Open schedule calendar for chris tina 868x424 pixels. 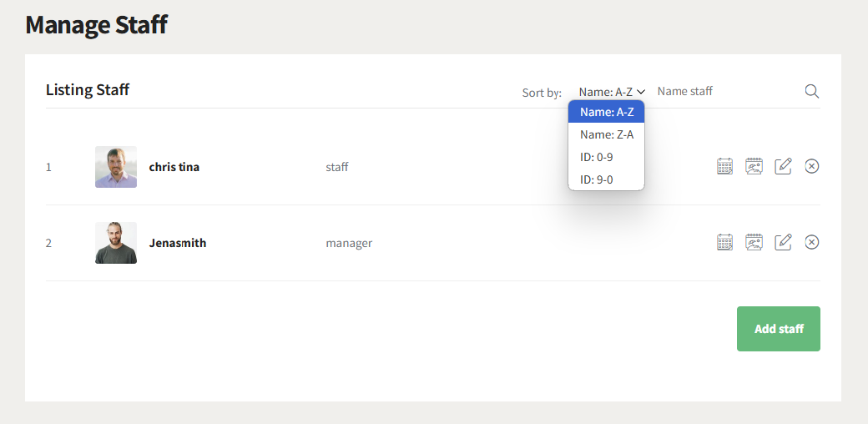[724, 166]
